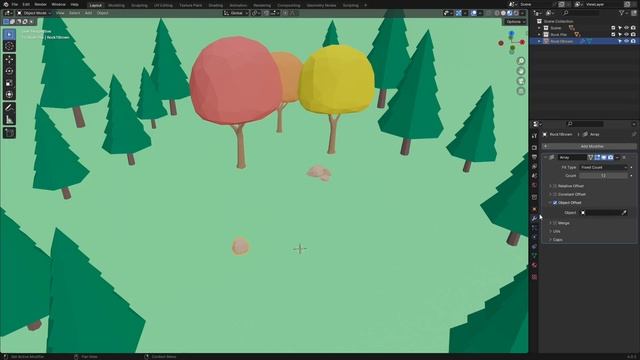Image resolution: width=640 pixels, height=360 pixels.
Task: Open the viewport Options button
Action: click(x=514, y=22)
